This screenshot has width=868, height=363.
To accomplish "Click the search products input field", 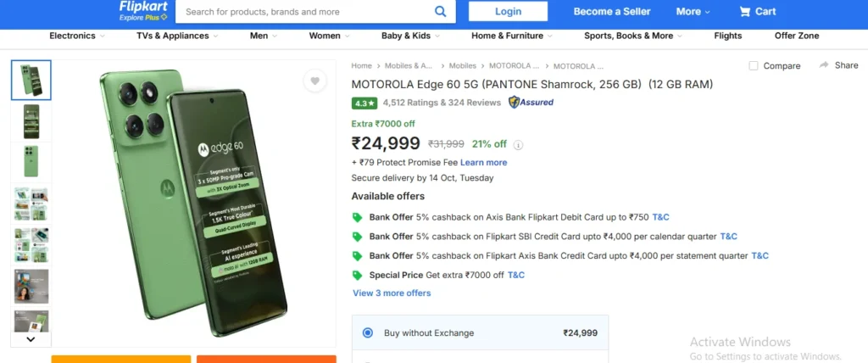I will point(305,12).
